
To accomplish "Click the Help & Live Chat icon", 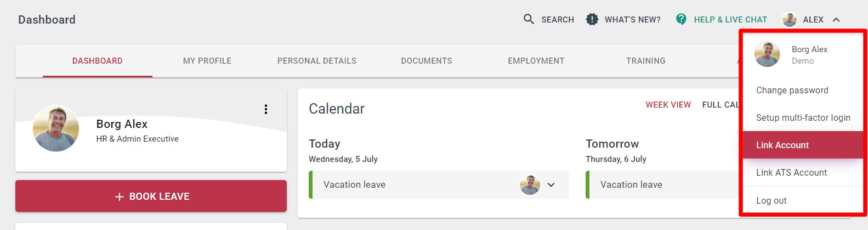I will pyautogui.click(x=681, y=19).
